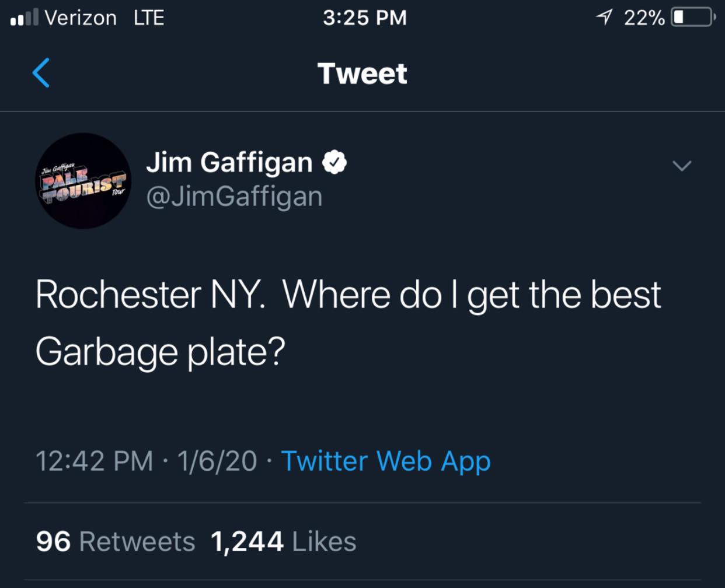The height and width of the screenshot is (588, 725).
Task: Open the Twitter Web App link
Action: 386,461
